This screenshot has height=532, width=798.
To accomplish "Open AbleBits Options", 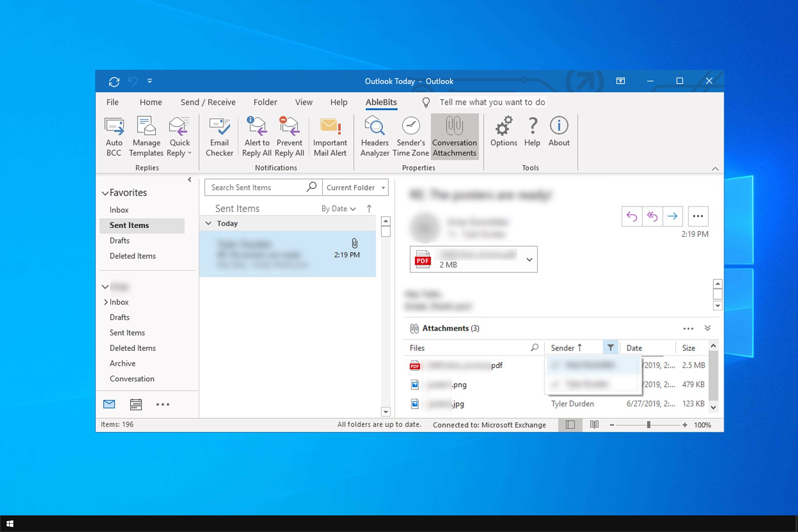I will [x=504, y=132].
